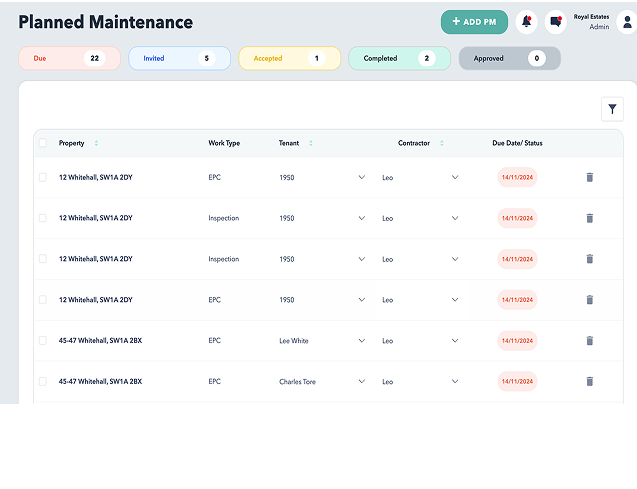Click the Due Date/ Status column header
637x489 pixels.
click(x=517, y=143)
